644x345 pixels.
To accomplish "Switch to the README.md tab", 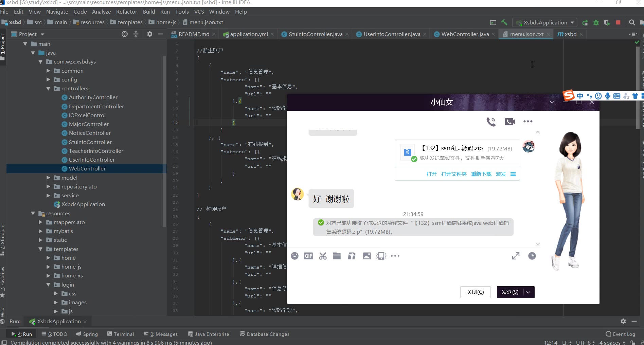I will [194, 34].
